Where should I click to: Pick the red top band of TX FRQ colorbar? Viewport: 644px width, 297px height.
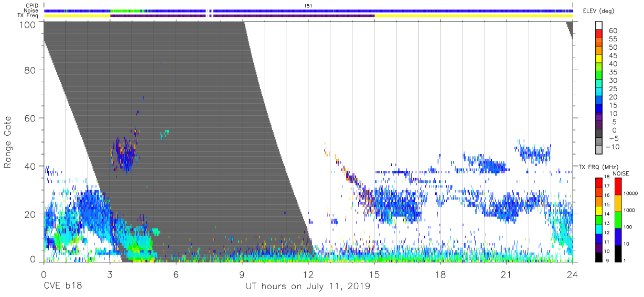coord(598,183)
